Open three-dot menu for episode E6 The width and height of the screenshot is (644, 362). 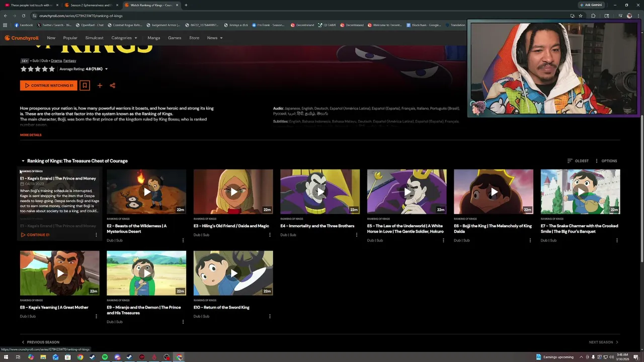click(530, 240)
